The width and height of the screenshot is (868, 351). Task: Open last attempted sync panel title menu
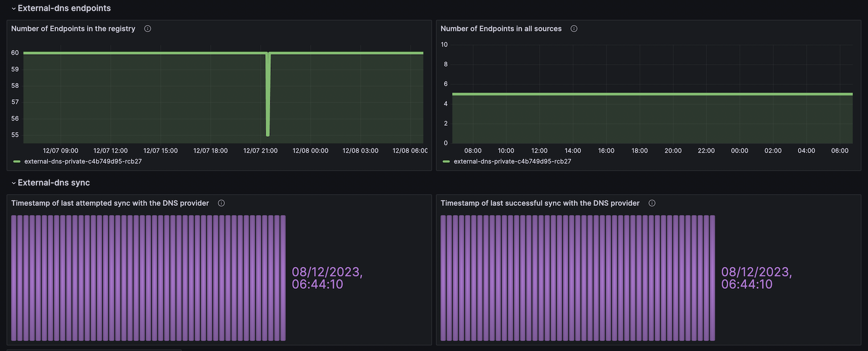coord(110,203)
